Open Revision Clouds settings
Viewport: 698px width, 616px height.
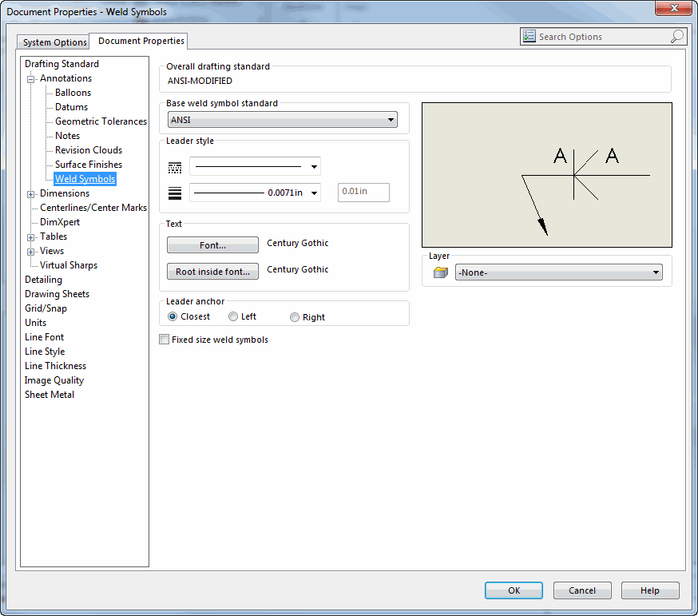pyautogui.click(x=89, y=150)
